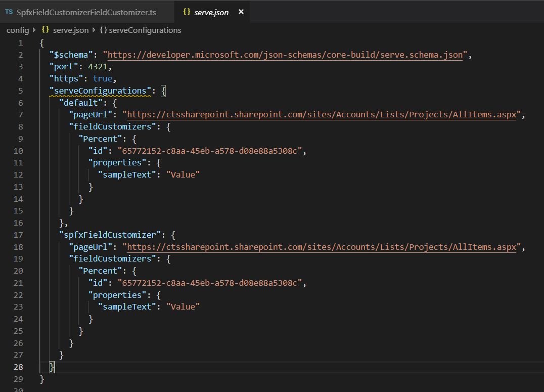Click the "sampleText" key on line 12
Viewport: 544px width, 392px height.
tap(127, 175)
